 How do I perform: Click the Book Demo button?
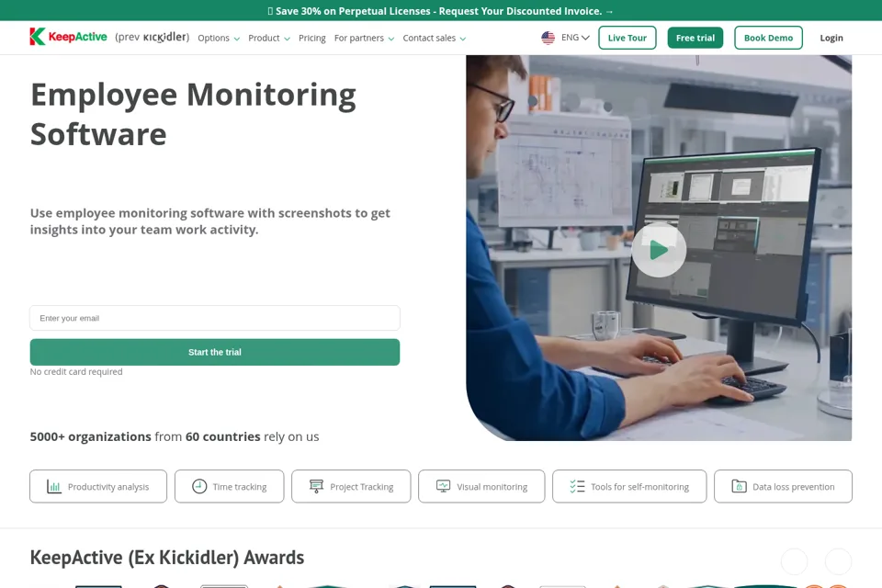(x=768, y=38)
